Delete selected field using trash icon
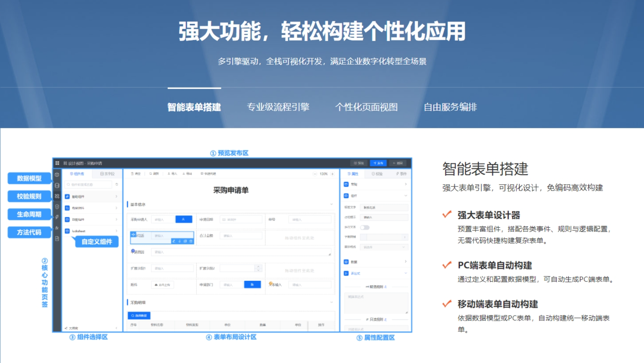644x363 pixels. (x=190, y=241)
